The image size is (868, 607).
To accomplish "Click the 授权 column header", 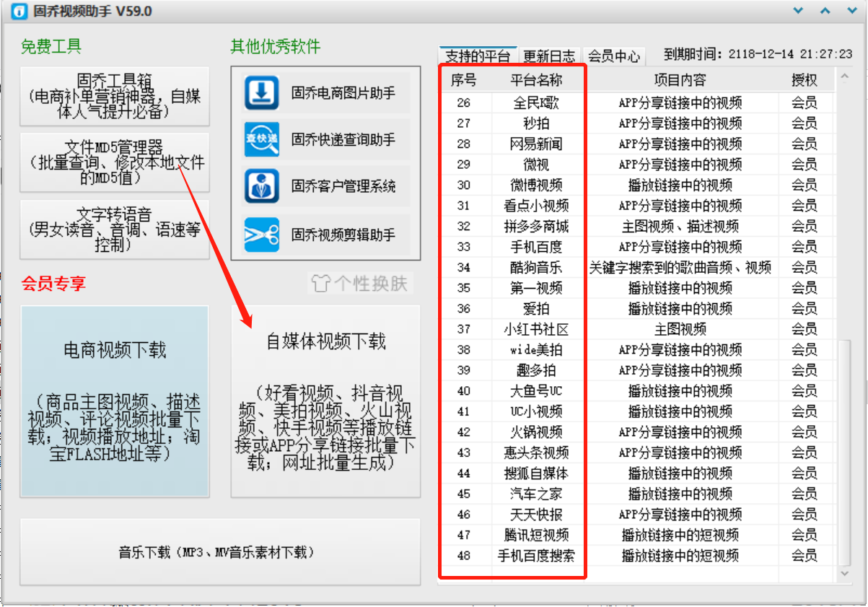I will 805,79.
